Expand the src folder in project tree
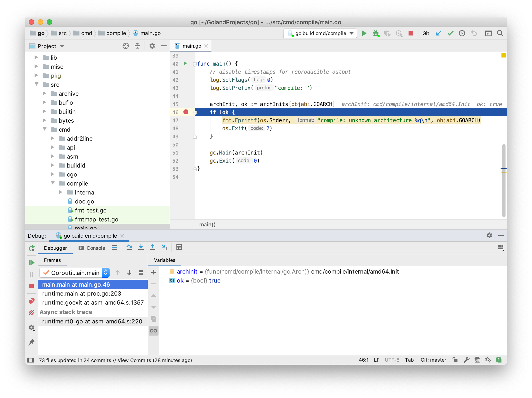Image resolution: width=532 pixels, height=398 pixels. (x=36, y=84)
